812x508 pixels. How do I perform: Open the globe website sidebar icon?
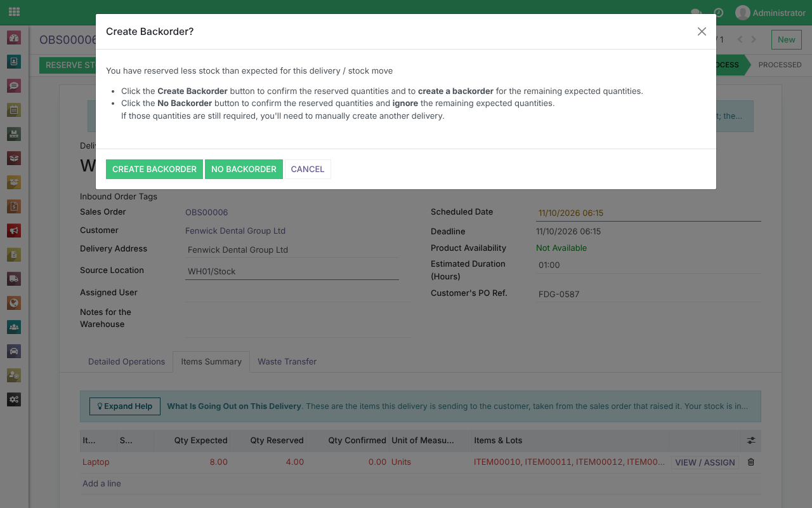(x=14, y=303)
